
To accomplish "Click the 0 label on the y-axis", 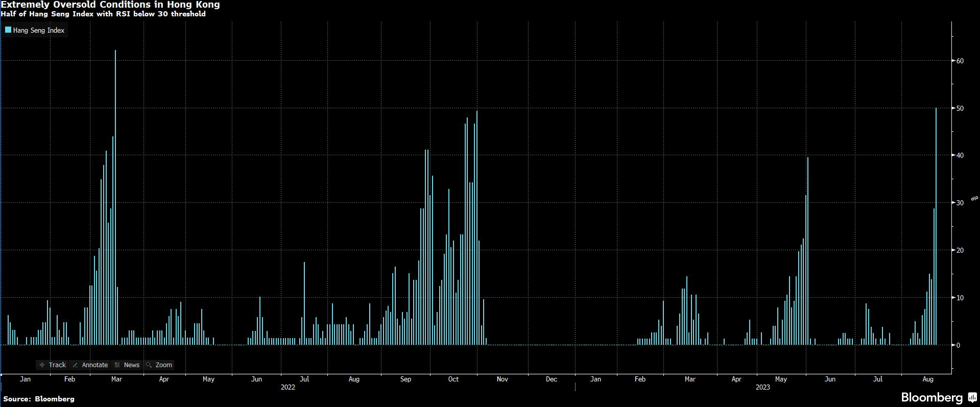I will (x=959, y=345).
